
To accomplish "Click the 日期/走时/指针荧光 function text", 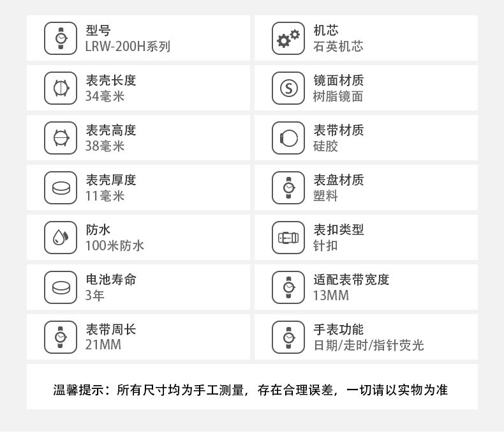I will coord(368,346).
